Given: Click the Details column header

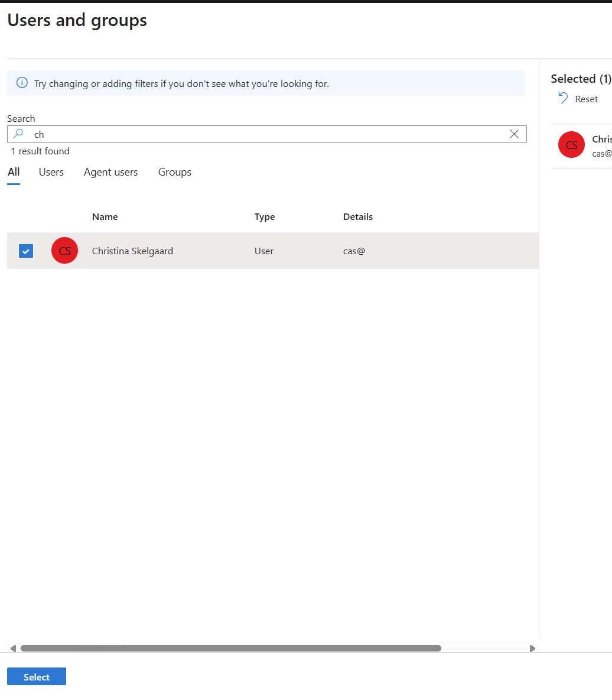Looking at the screenshot, I should 358,216.
